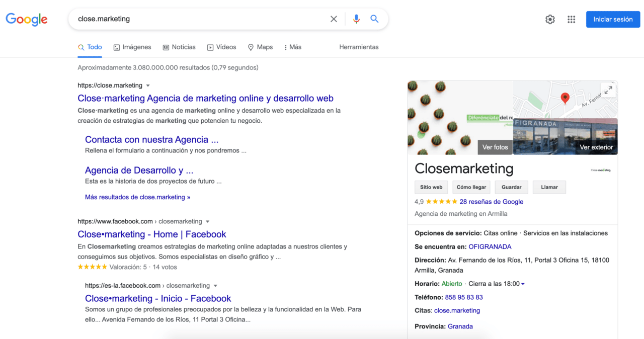Screen dimensions: 644x339
Task: Click the magnifying glass search icon
Action: point(374,19)
